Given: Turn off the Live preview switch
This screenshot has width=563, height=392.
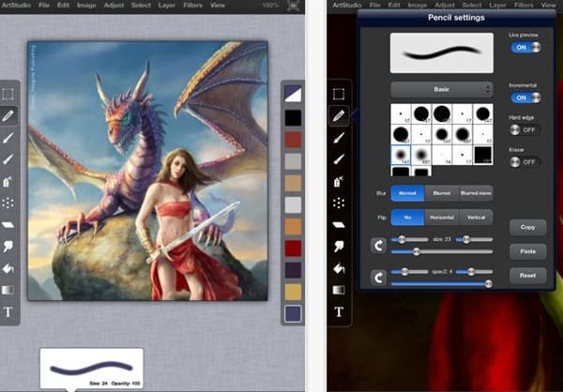Looking at the screenshot, I should click(x=526, y=48).
